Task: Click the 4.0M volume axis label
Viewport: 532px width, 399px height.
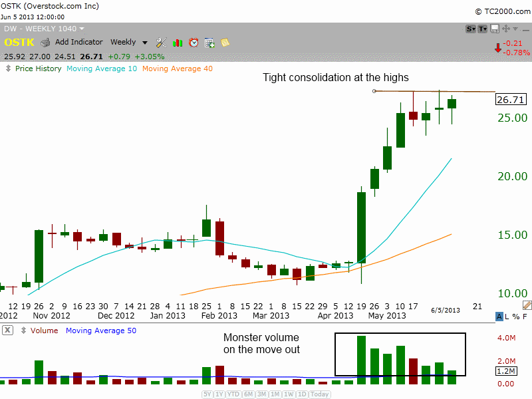Action: (x=506, y=338)
